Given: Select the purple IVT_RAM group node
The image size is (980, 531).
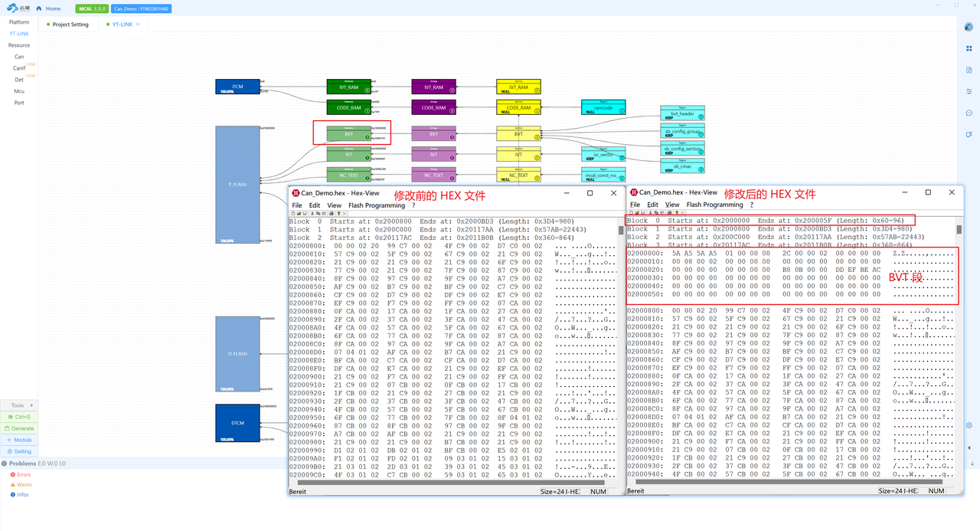Looking at the screenshot, I should 433,87.
